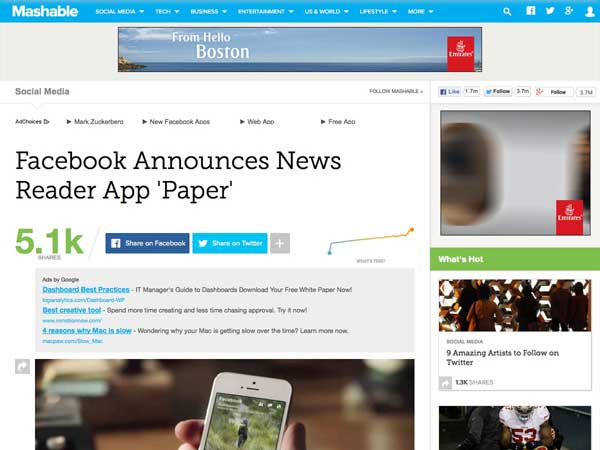This screenshot has height=450, width=600.
Task: Open the user profile icon
Action: [590, 11]
